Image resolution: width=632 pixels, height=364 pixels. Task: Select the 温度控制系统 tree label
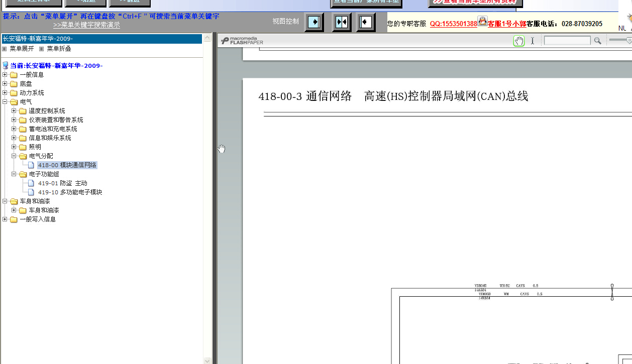coord(47,111)
